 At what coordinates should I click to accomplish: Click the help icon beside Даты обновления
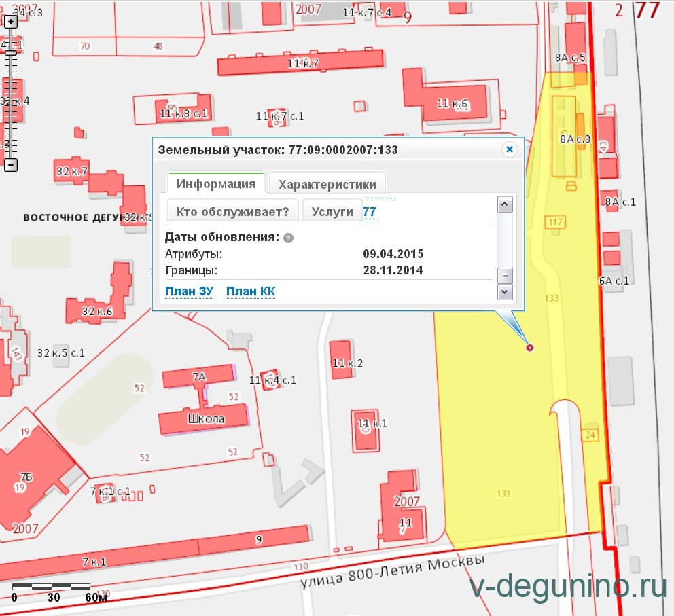click(x=288, y=238)
